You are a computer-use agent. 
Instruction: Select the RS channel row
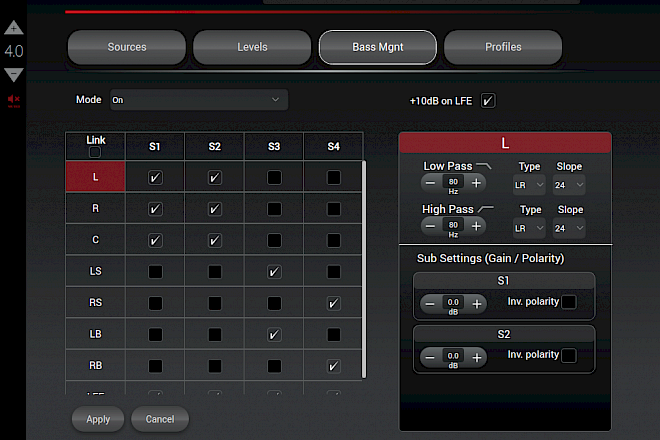(96, 303)
